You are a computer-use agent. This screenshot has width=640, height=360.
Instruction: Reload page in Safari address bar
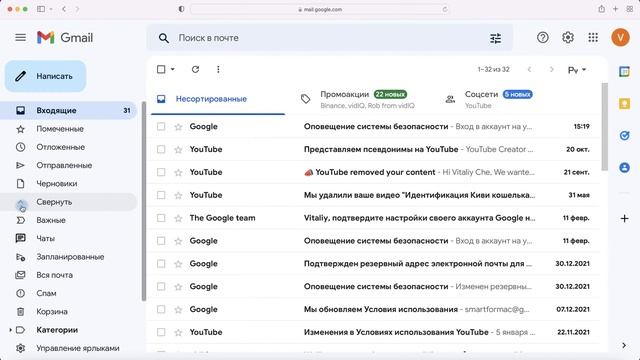point(444,9)
